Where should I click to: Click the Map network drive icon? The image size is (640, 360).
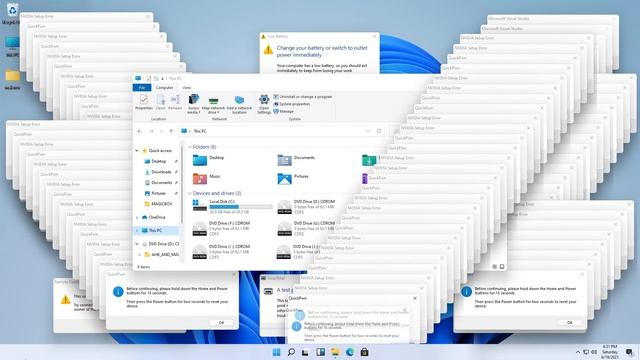(213, 100)
